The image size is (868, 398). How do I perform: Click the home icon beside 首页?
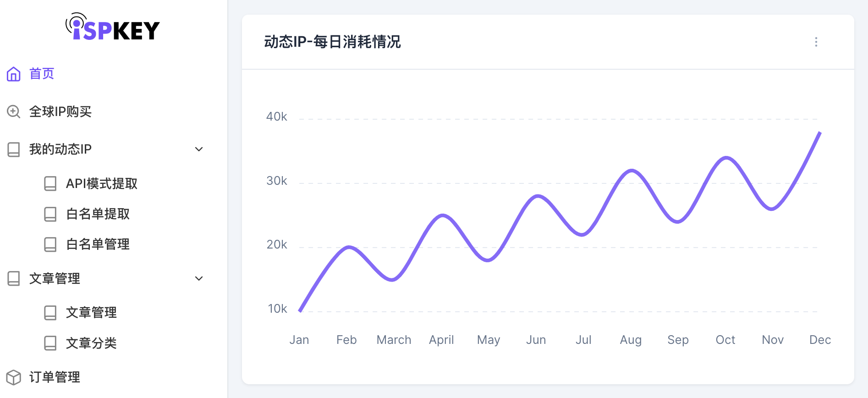[14, 74]
